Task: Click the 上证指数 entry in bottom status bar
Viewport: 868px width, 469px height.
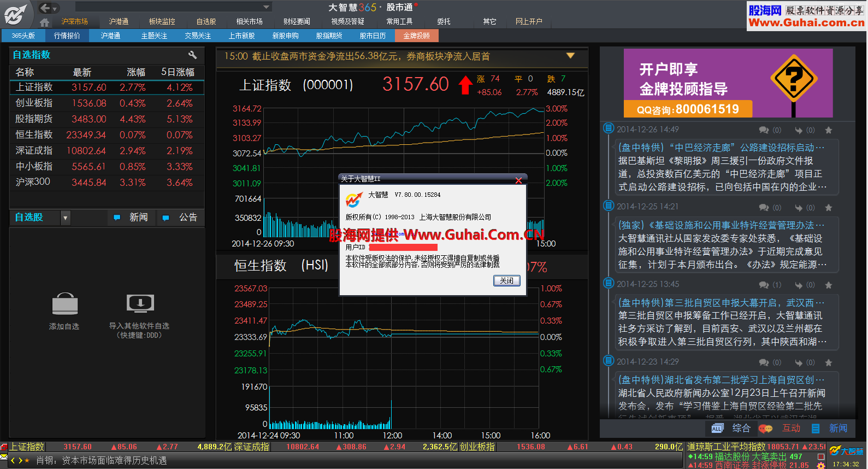Action: coord(26,447)
